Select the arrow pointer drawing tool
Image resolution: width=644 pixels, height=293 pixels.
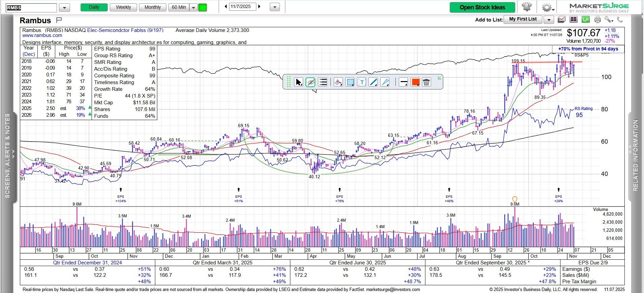[x=298, y=82]
